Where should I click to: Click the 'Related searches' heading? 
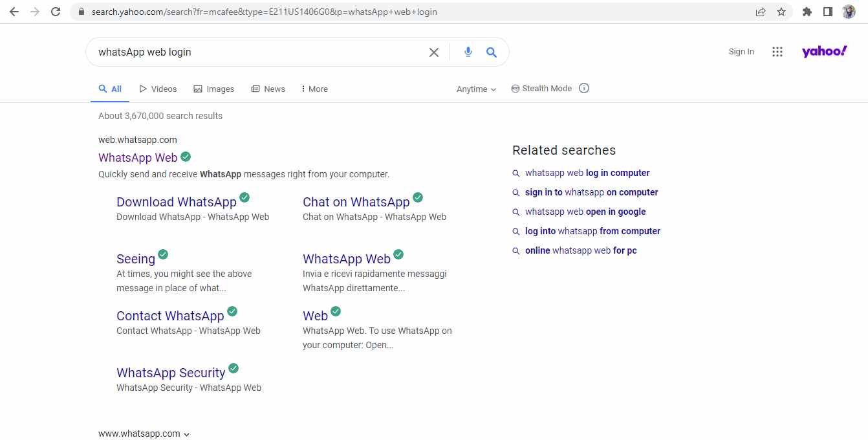pos(564,150)
